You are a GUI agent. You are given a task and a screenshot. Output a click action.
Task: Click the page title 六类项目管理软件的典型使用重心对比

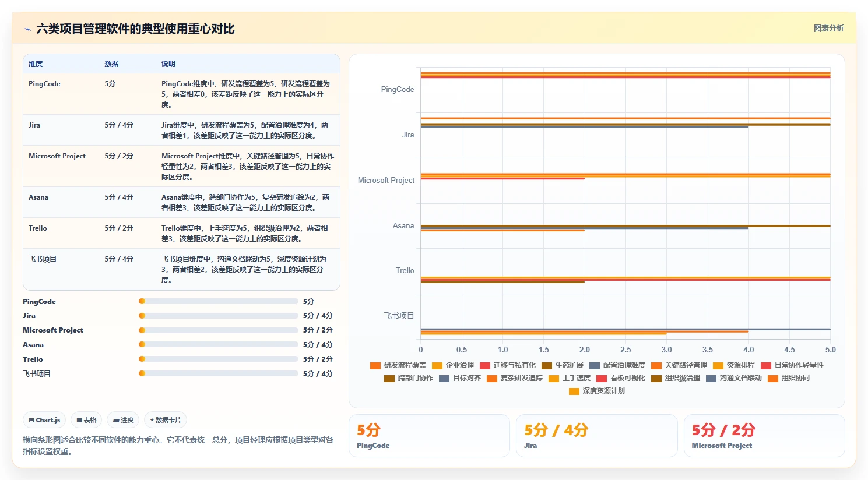click(x=135, y=29)
